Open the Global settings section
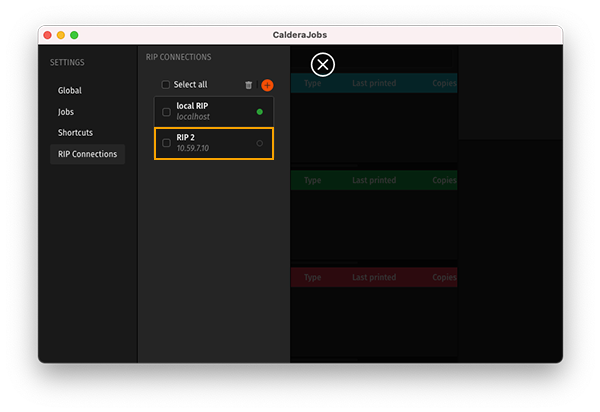The height and width of the screenshot is (412, 600). click(x=70, y=91)
